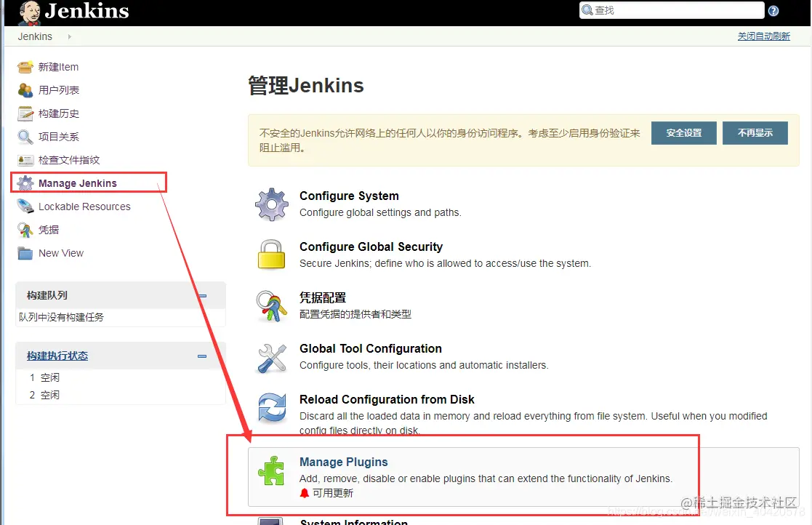812x525 pixels.
Task: Click the 构建执行状态 header link
Action: pyautogui.click(x=57, y=356)
